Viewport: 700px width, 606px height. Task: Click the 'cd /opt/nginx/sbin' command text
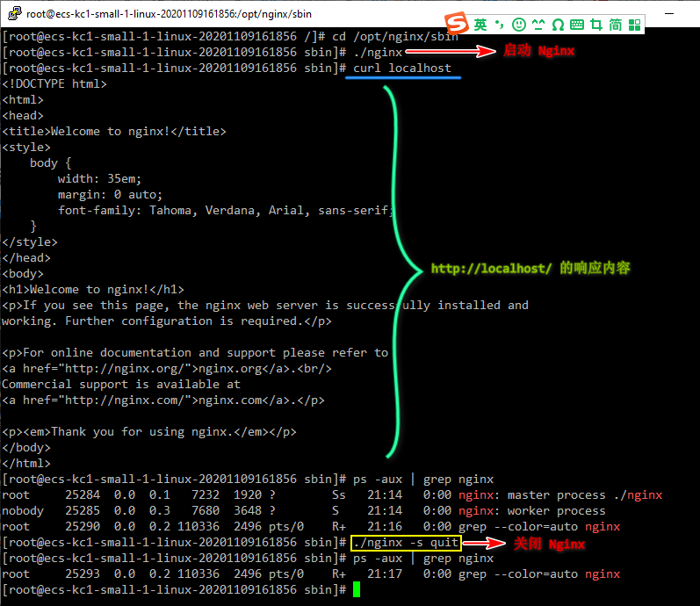click(395, 37)
